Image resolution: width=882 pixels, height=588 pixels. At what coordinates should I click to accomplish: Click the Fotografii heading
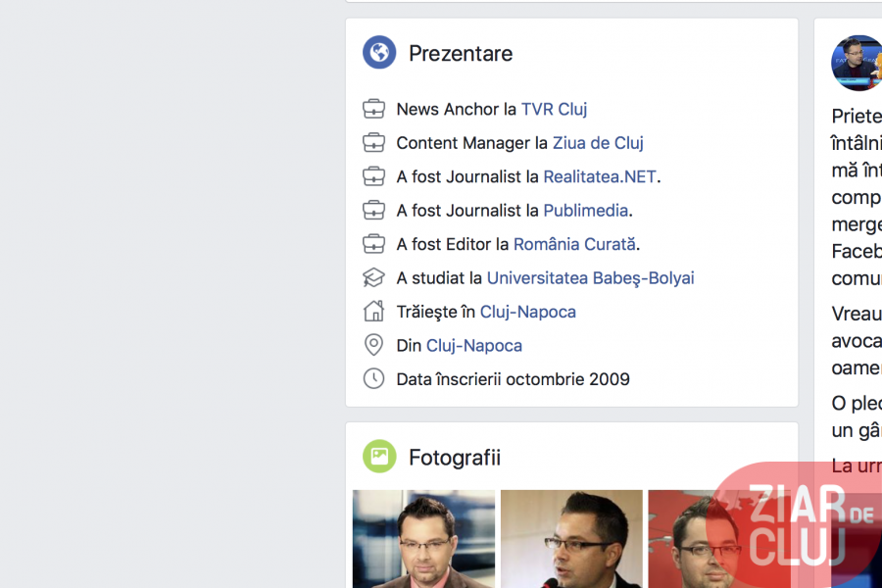(455, 458)
